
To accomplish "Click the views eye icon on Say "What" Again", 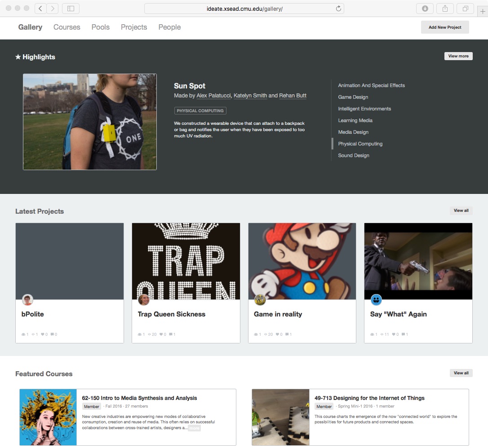I will (x=382, y=334).
